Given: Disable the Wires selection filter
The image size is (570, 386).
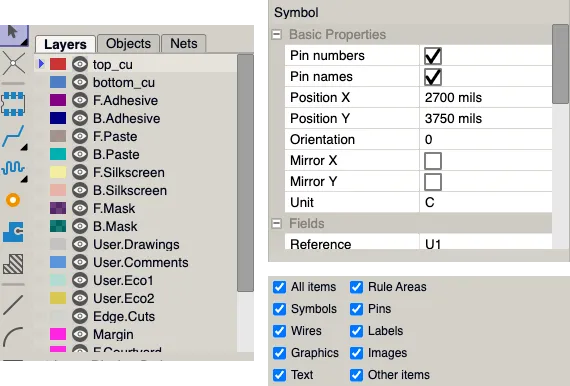Looking at the screenshot, I should click(x=279, y=331).
